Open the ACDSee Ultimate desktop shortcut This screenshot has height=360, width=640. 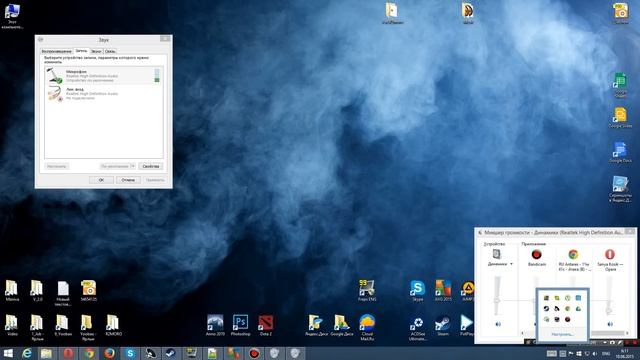pyautogui.click(x=417, y=327)
